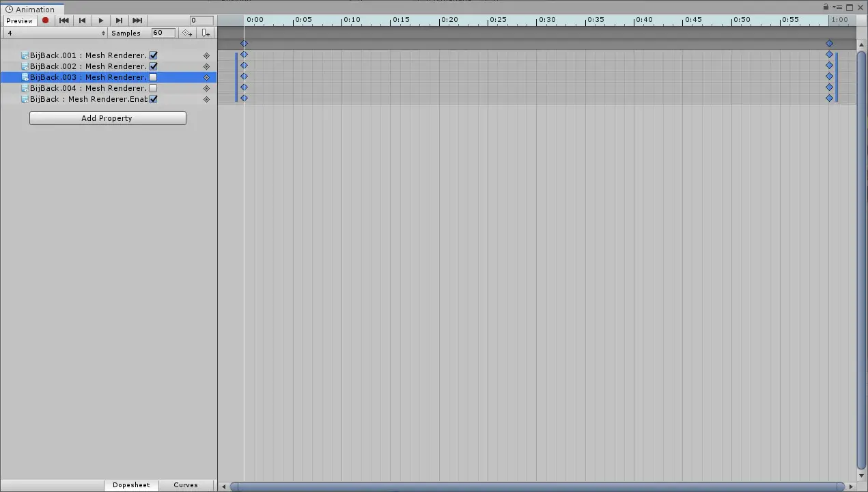This screenshot has width=868, height=492.
Task: Click the vertical scrollbar down arrow
Action: (861, 476)
